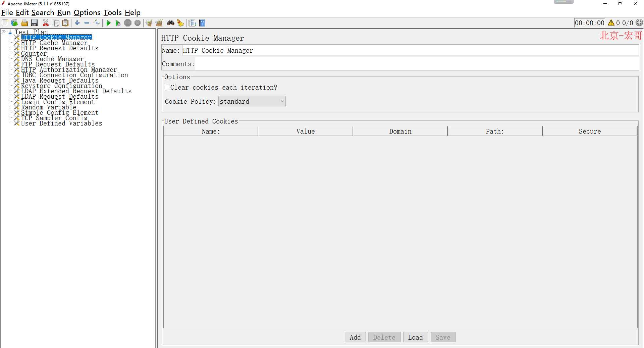This screenshot has width=644, height=348.
Task: Start the test with green play icon
Action: [108, 23]
